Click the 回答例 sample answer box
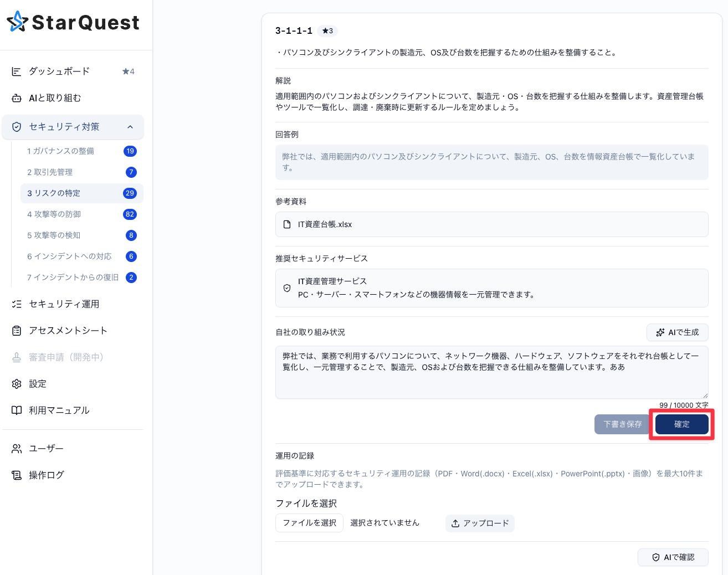This screenshot has height=575, width=728. pyautogui.click(x=492, y=162)
